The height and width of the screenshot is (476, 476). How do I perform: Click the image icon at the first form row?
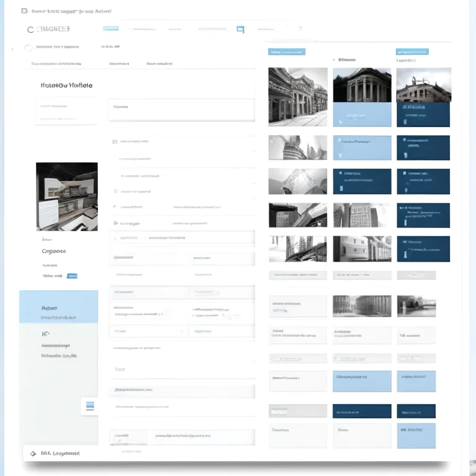115,142
